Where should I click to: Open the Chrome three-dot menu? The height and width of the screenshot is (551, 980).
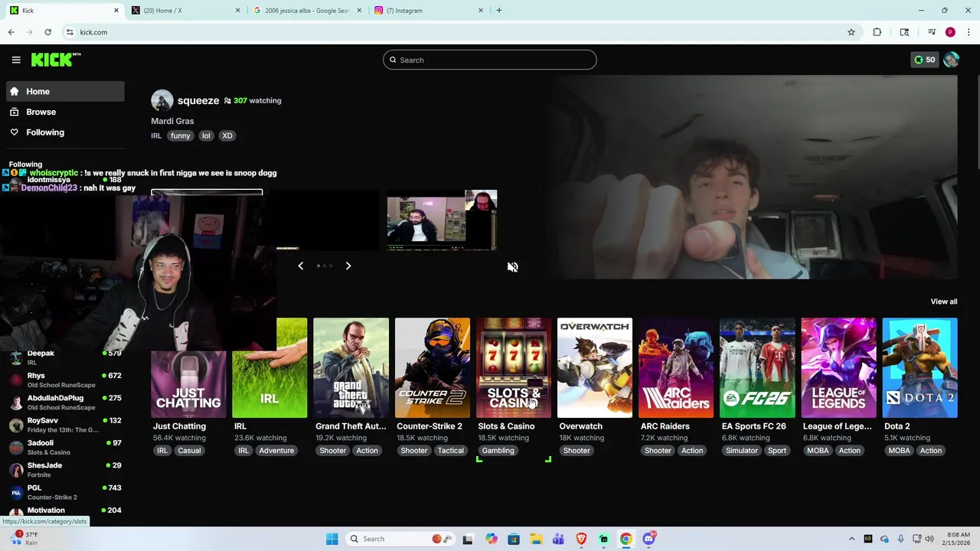[x=969, y=32]
